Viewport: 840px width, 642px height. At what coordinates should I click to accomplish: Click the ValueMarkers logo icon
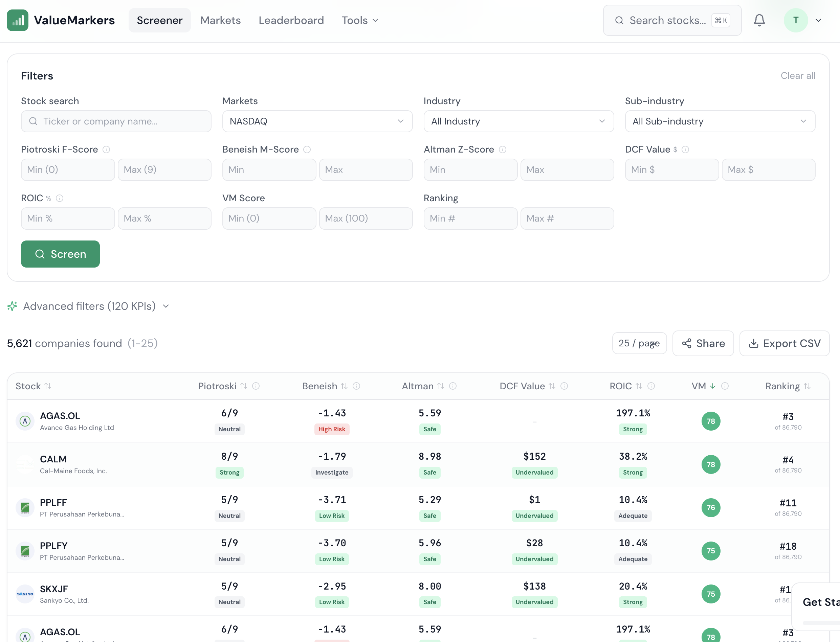coord(18,20)
